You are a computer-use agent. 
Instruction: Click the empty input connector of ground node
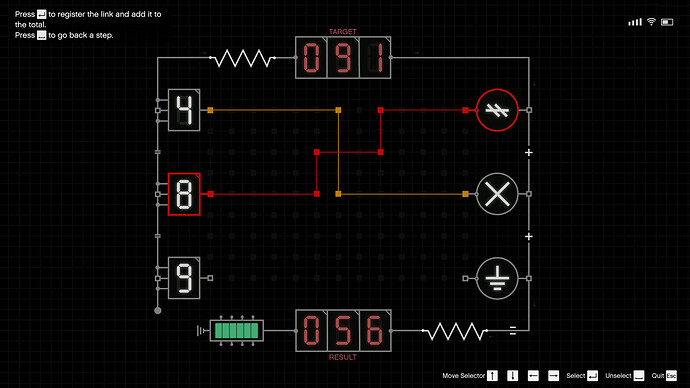point(466,278)
